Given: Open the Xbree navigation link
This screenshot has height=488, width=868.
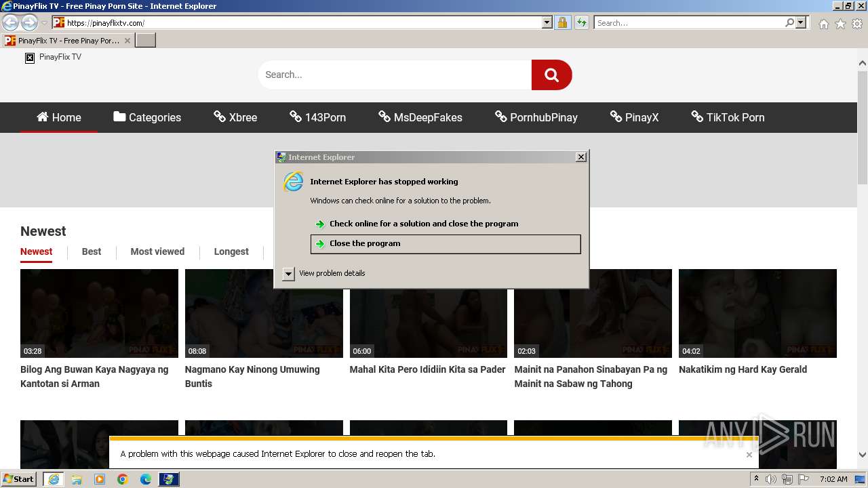Looking at the screenshot, I should click(x=235, y=117).
